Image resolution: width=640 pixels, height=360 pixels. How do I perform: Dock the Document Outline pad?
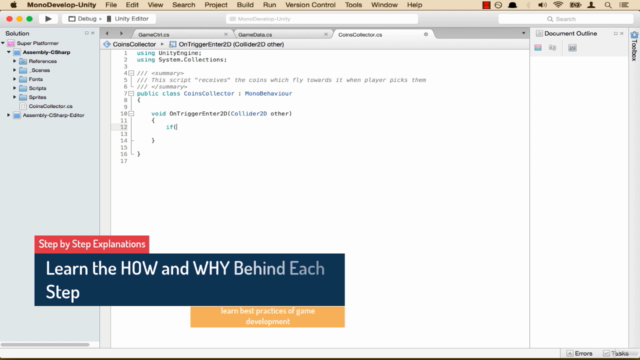[x=616, y=33]
